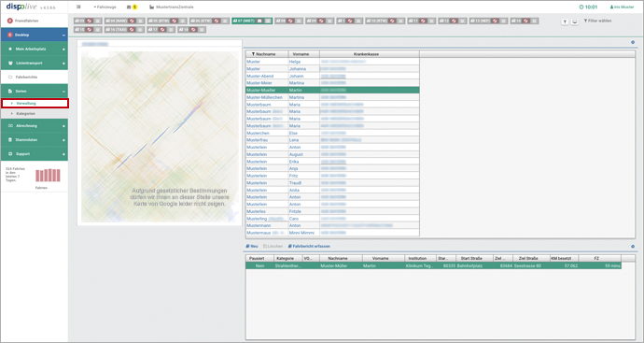This screenshot has width=644, height=343.
Task: Sort by Pausiert column in series table
Action: tap(260, 258)
